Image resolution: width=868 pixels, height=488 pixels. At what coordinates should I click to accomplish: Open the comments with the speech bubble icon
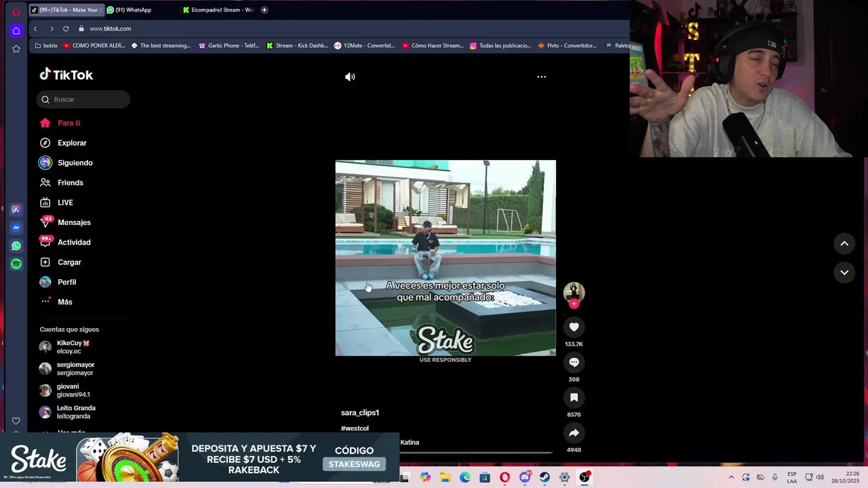pyautogui.click(x=574, y=363)
